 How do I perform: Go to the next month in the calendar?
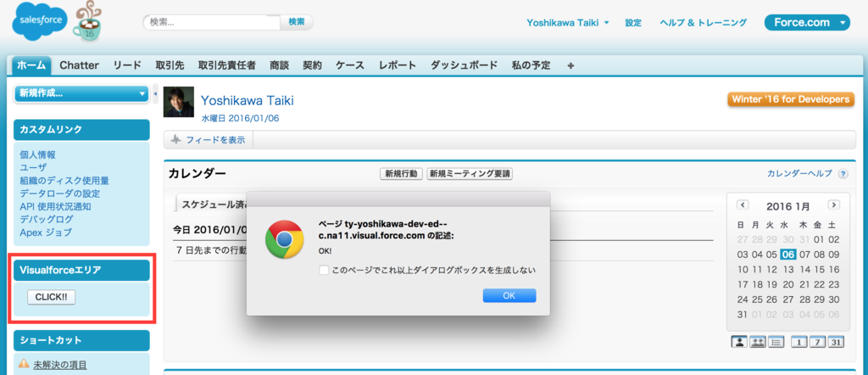(834, 205)
